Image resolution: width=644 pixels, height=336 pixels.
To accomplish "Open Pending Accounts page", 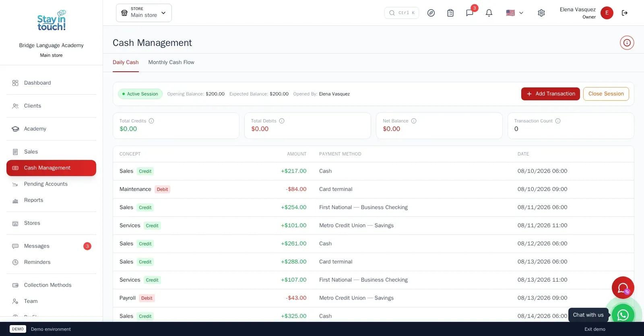I will 52,184.
